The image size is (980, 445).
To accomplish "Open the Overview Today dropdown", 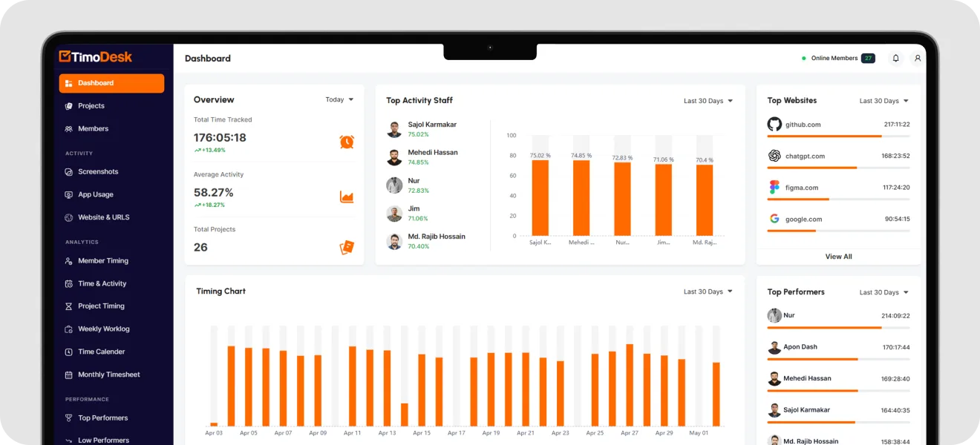I will 339,99.
